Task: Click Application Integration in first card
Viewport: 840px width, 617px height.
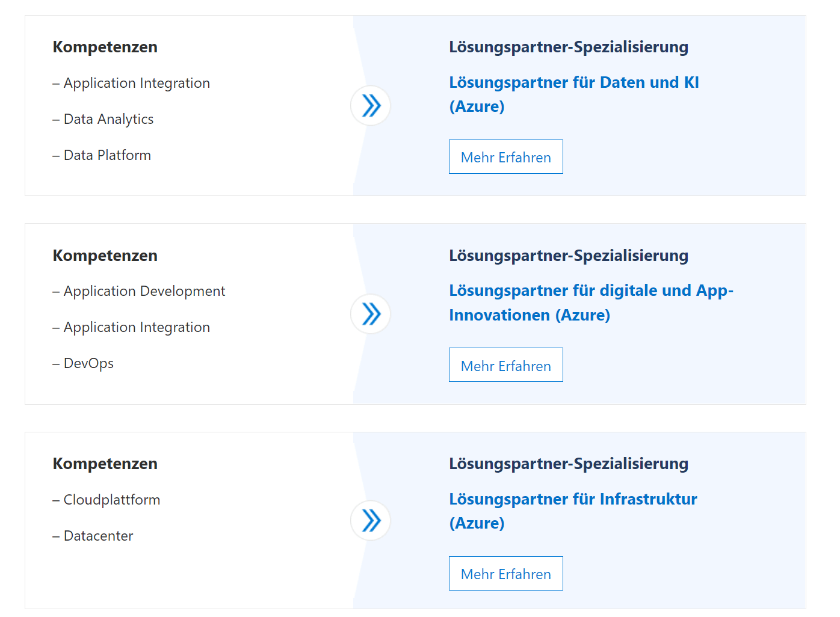Action: pyautogui.click(x=137, y=83)
